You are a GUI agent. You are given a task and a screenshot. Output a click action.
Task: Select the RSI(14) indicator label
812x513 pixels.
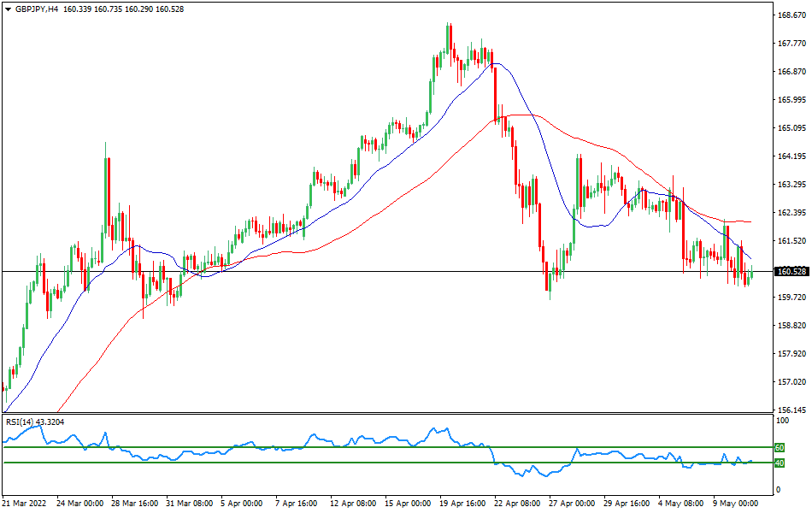(36, 422)
